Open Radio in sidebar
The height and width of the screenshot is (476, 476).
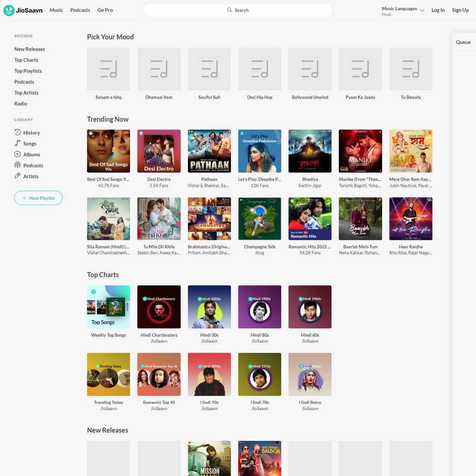[20, 104]
